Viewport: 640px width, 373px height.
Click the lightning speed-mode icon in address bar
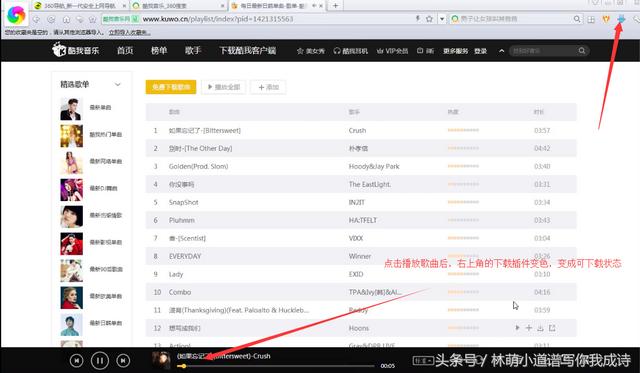(418, 19)
